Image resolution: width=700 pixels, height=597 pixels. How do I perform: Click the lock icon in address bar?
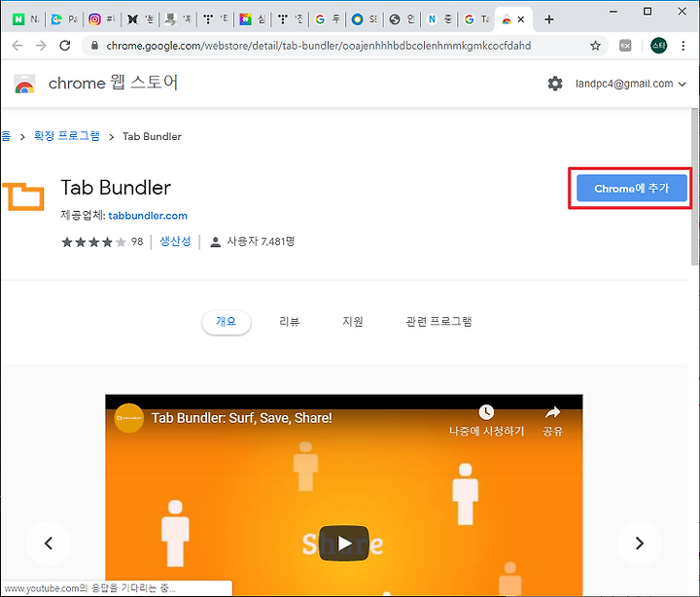click(x=94, y=46)
